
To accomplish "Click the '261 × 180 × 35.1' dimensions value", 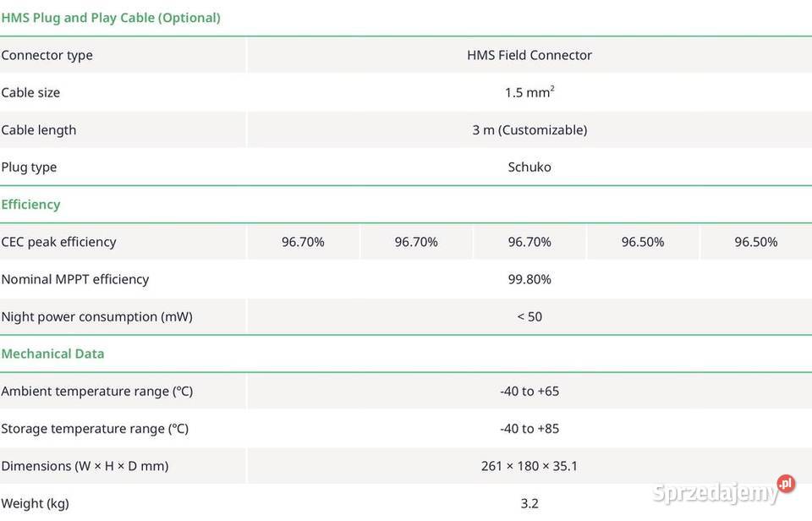I will click(x=529, y=466).
